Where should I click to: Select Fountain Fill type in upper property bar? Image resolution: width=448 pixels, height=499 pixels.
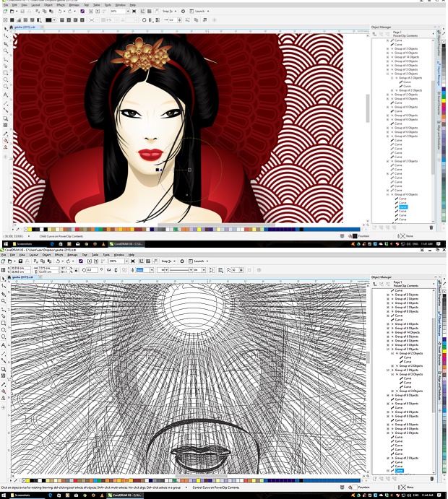pyautogui.click(x=19, y=20)
